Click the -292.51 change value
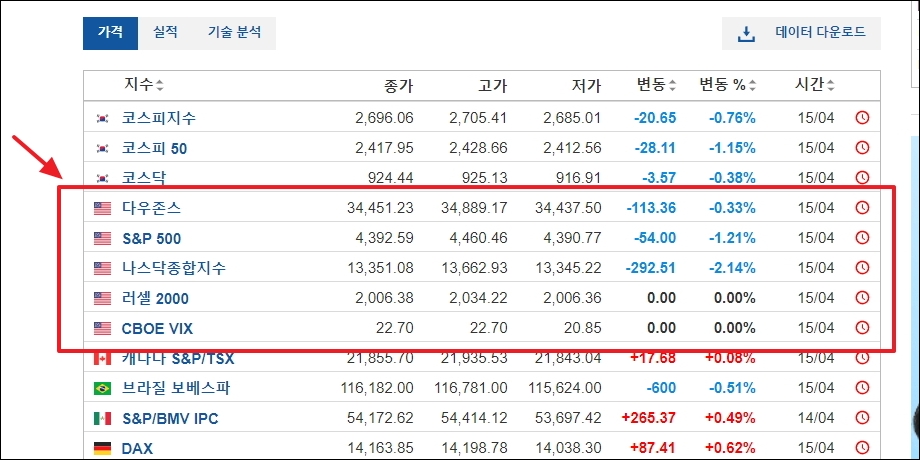The width and height of the screenshot is (920, 460). click(x=651, y=268)
